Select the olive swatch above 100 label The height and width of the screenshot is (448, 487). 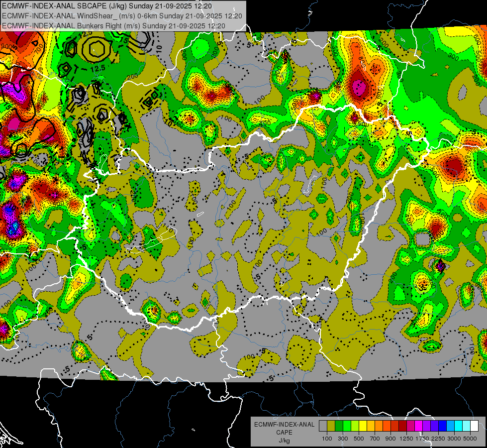[x=331, y=426]
